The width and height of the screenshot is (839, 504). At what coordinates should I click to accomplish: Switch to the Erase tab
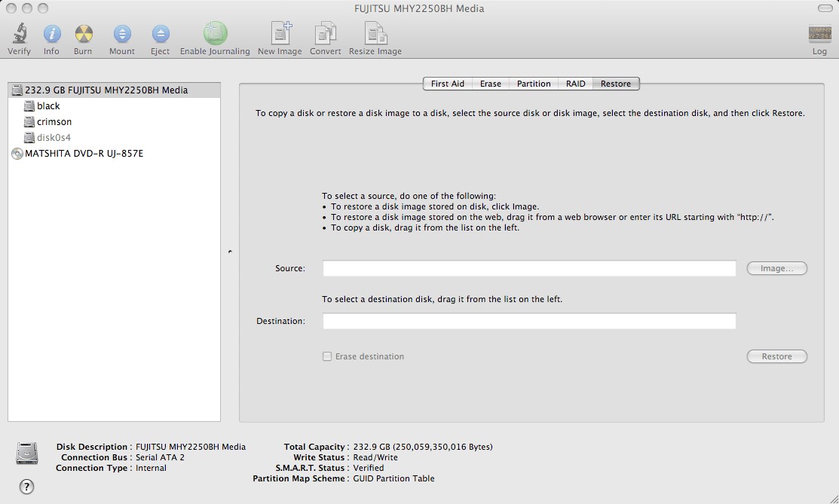(491, 84)
